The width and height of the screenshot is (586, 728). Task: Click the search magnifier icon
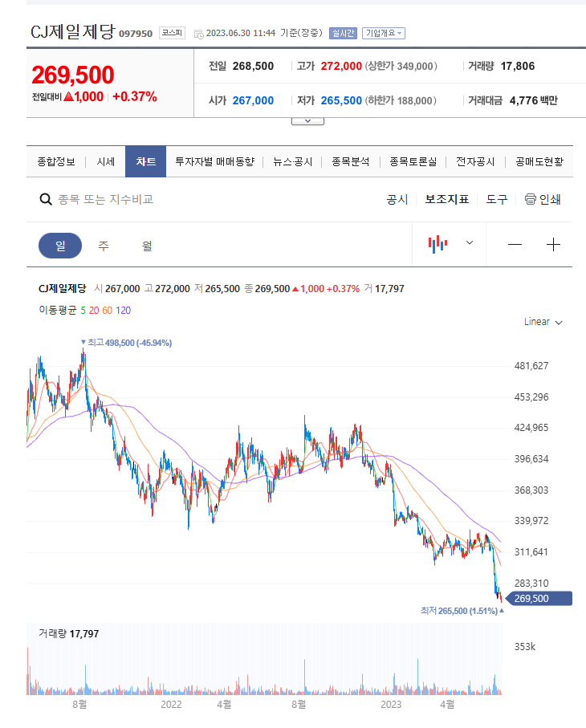pyautogui.click(x=46, y=200)
